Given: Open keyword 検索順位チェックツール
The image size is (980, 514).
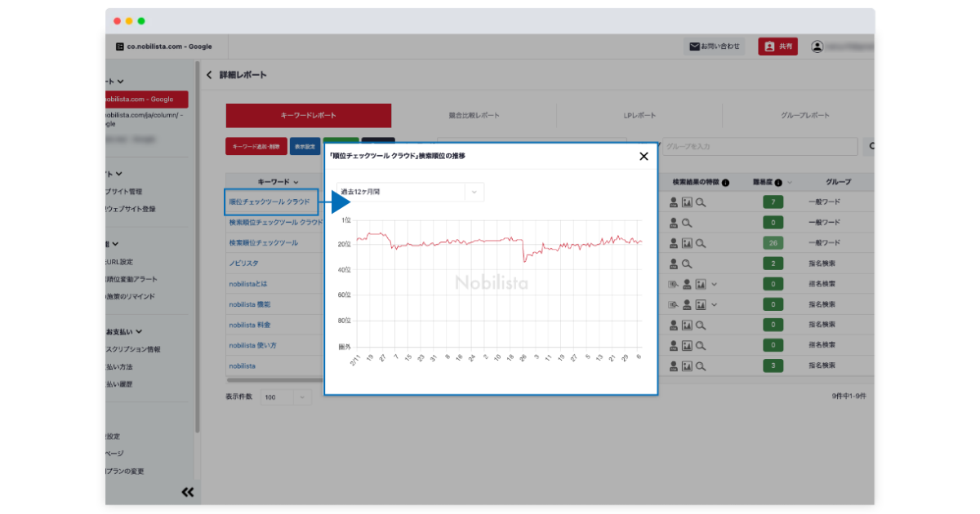Looking at the screenshot, I should 263,243.
